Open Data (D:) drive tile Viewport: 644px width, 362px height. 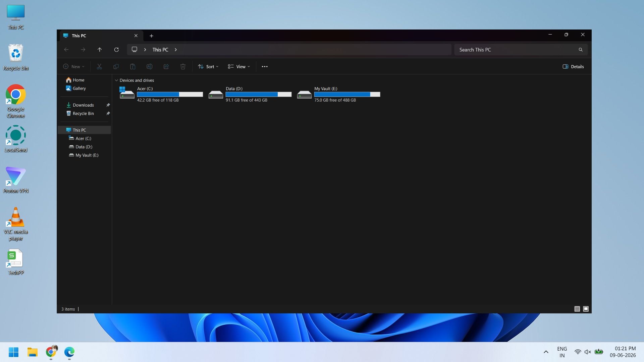[x=250, y=94]
